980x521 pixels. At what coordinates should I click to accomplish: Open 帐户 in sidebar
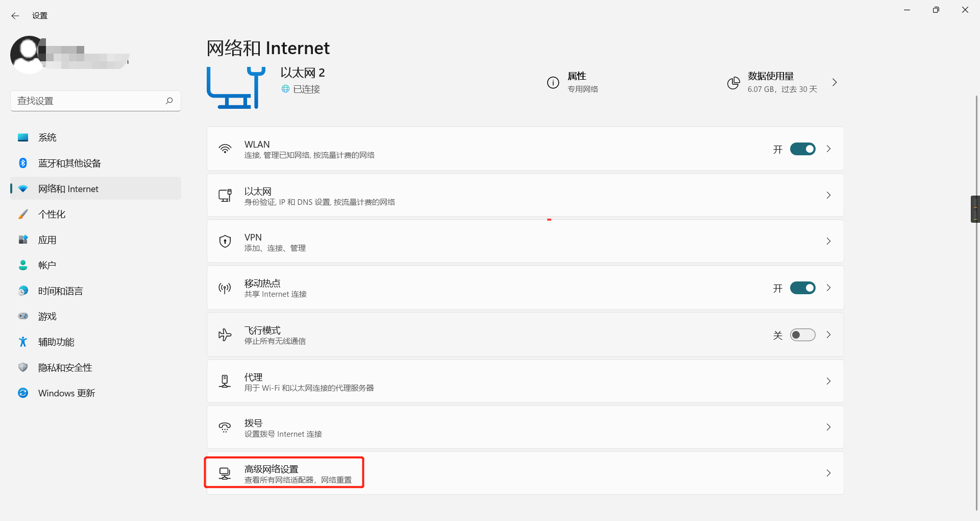(x=95, y=265)
